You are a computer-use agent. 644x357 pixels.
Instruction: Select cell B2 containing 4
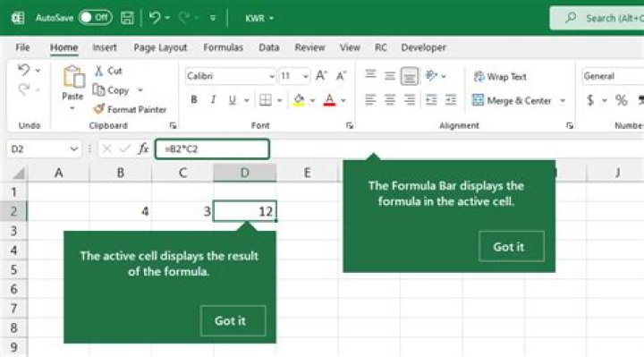(x=121, y=211)
